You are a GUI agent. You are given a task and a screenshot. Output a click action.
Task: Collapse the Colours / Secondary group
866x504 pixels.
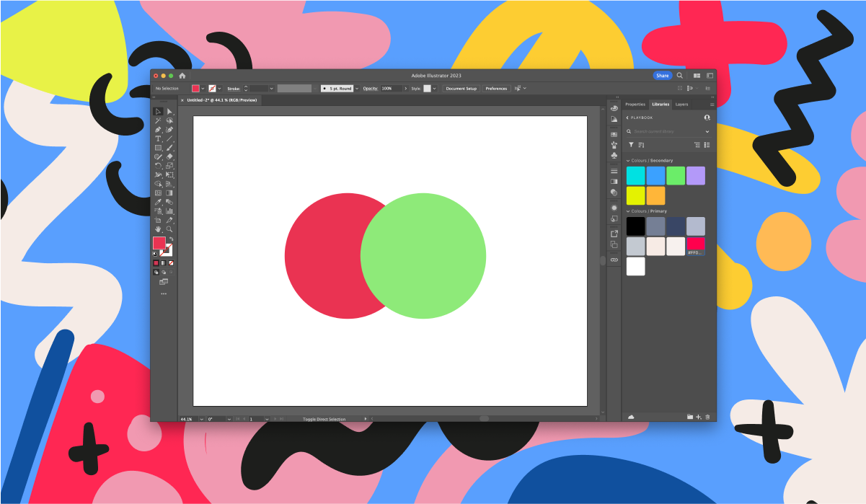(x=628, y=160)
